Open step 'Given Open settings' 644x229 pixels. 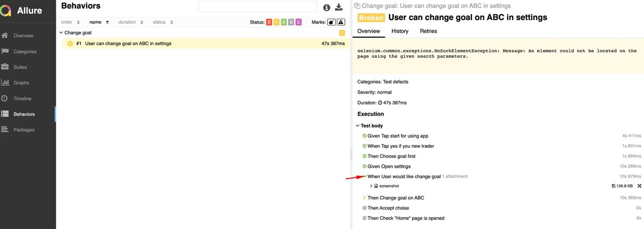pyautogui.click(x=389, y=166)
